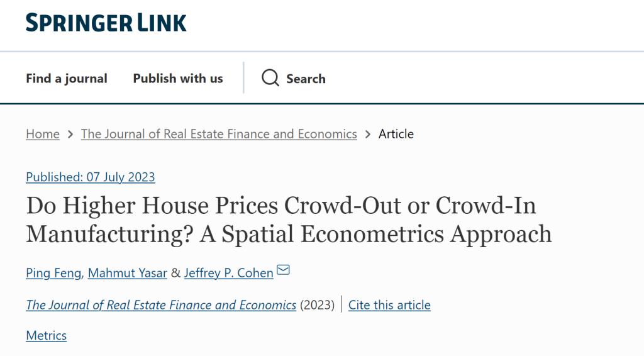Open the italic journal name link
Viewport: 644px width, 356px height.
point(161,305)
